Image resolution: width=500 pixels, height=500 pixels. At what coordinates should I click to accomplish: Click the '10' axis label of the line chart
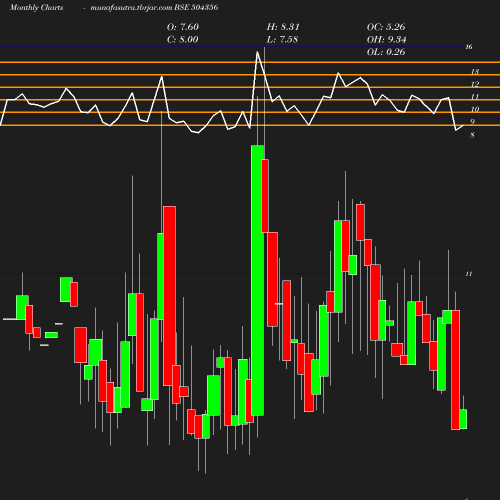coord(475,109)
